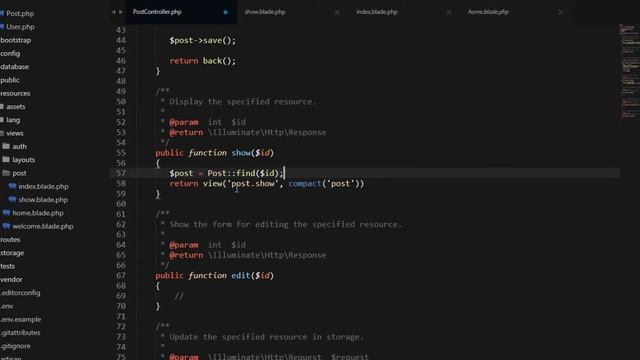The height and width of the screenshot is (360, 640).
Task: Select the post folder name
Action: (x=19, y=173)
